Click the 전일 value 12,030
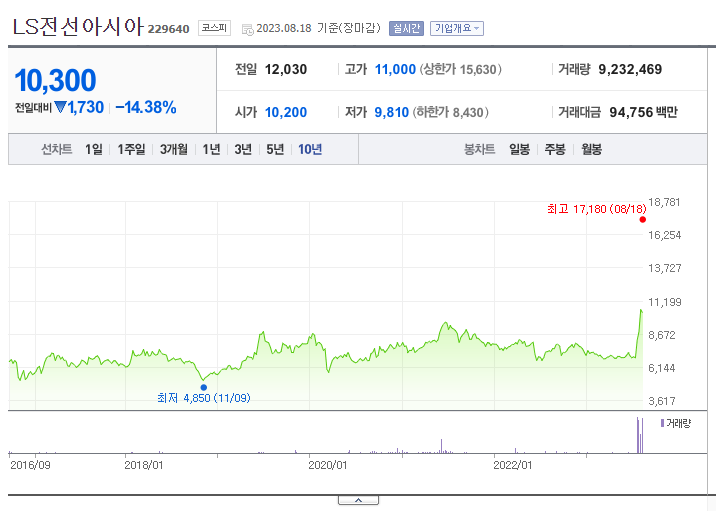This screenshot has height=511, width=716. [x=286, y=69]
